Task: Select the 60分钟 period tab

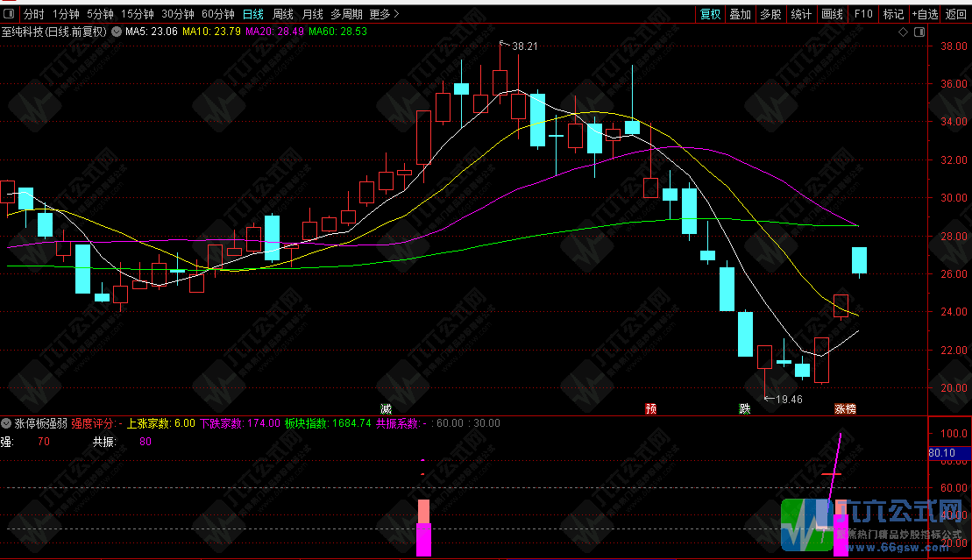Action: coord(218,14)
